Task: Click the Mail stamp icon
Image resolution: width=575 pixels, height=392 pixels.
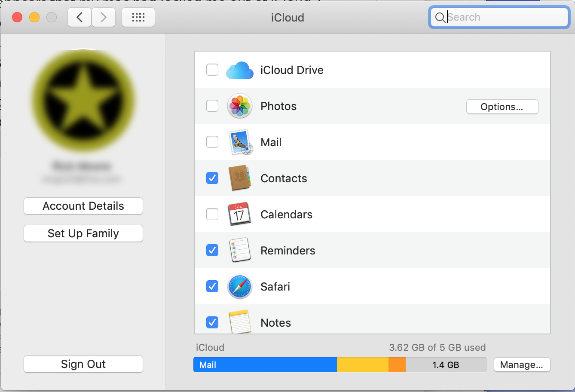Action: pyautogui.click(x=240, y=142)
